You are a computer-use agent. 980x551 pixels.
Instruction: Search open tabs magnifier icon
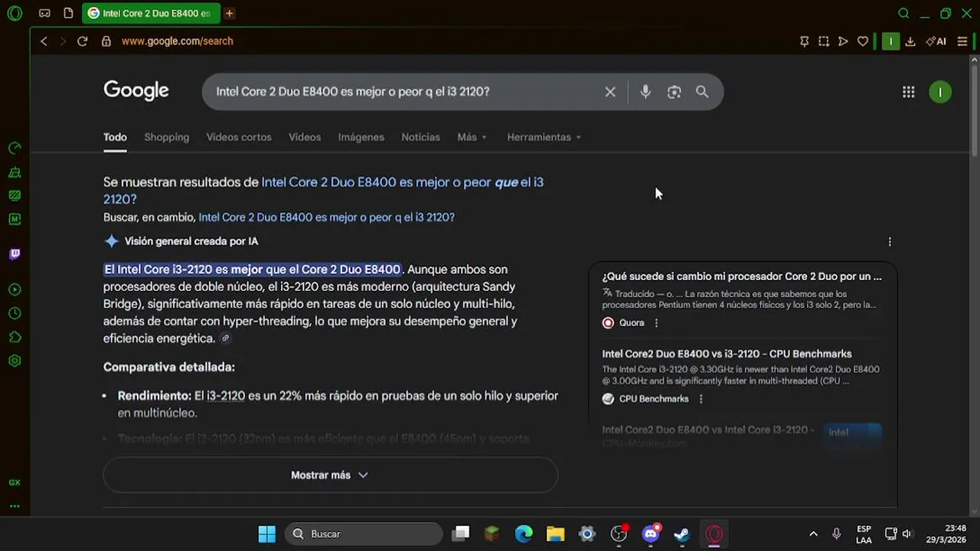pos(903,13)
